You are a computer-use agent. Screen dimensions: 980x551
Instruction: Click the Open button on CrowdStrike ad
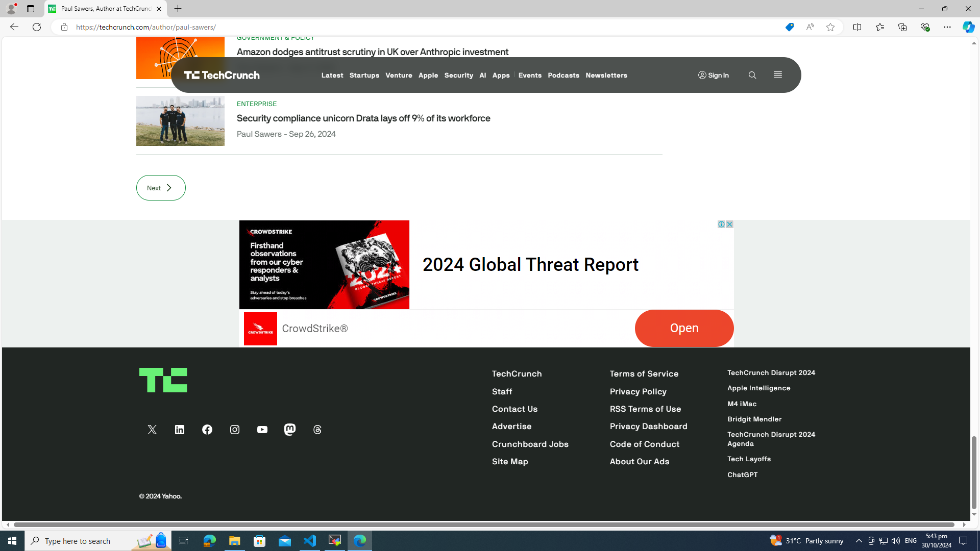[x=684, y=328]
